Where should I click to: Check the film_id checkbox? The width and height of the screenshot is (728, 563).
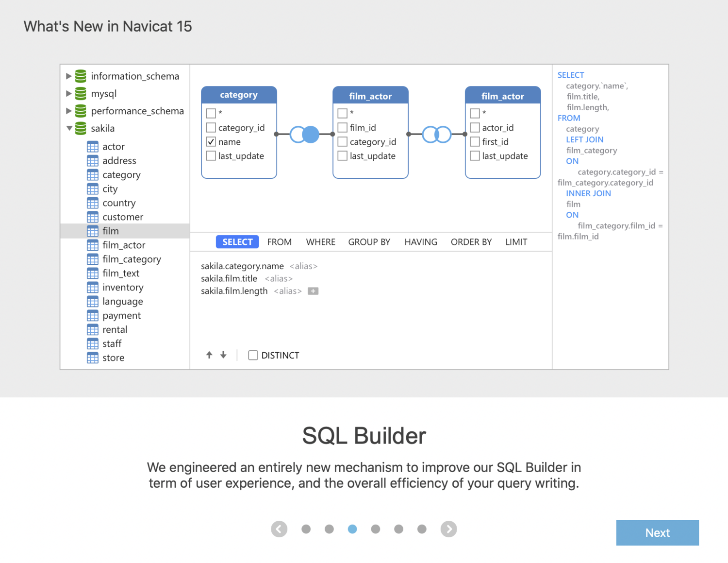342,127
